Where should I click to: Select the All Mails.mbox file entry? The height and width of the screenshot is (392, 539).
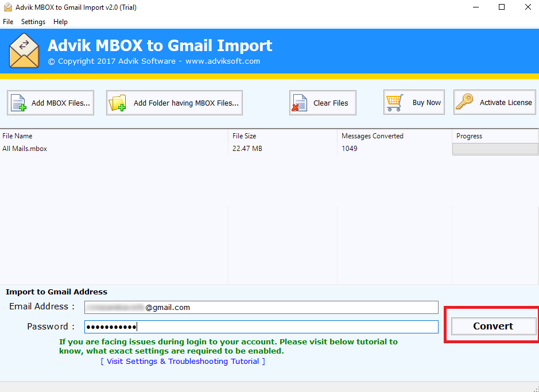(x=25, y=148)
